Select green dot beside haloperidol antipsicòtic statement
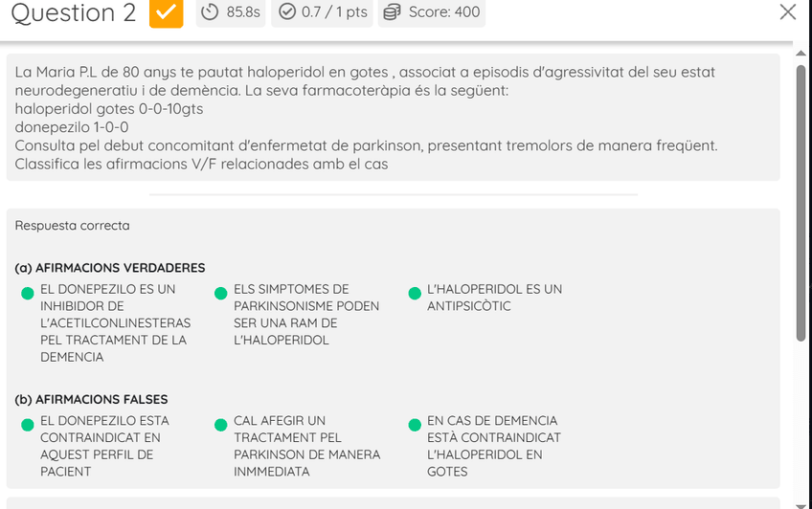 pos(415,293)
